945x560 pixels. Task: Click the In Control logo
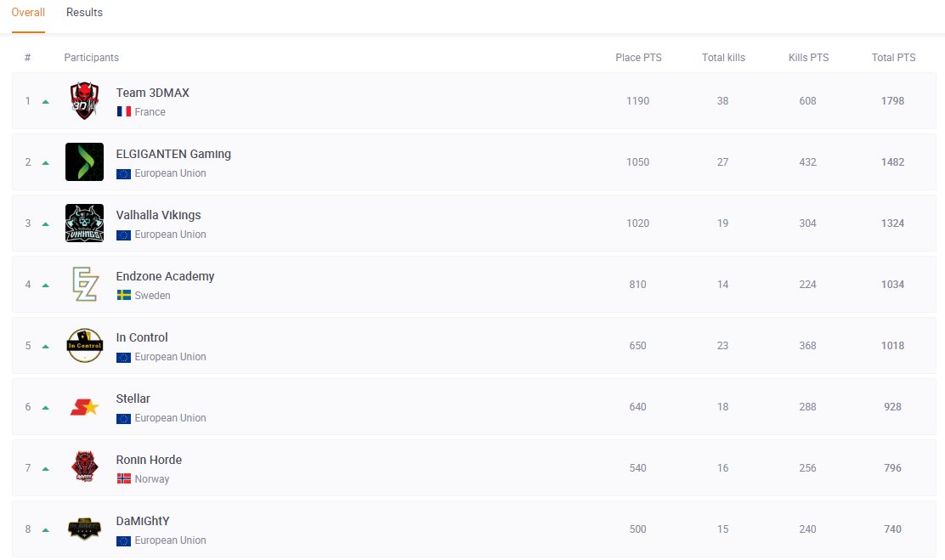84,345
